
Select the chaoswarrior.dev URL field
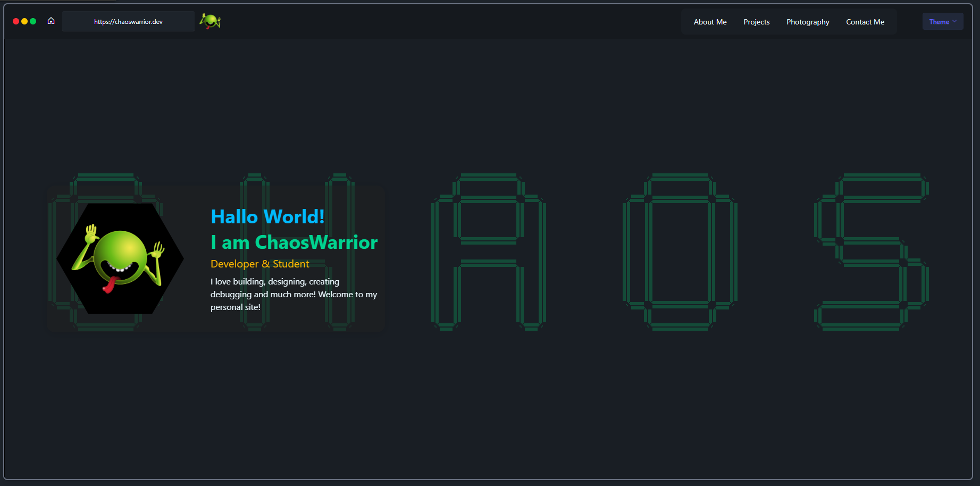click(128, 22)
